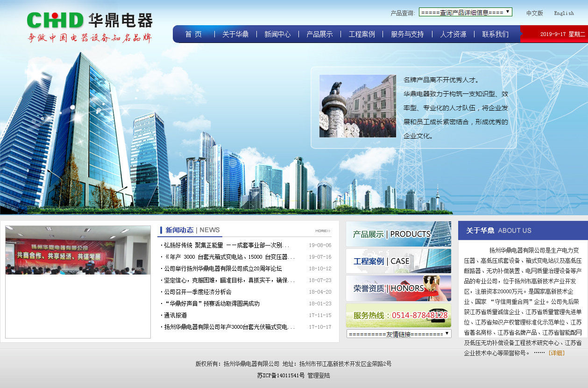Open the [详细] link in About Us
Image resolution: width=588 pixels, height=388 pixels.
pyautogui.click(x=556, y=353)
